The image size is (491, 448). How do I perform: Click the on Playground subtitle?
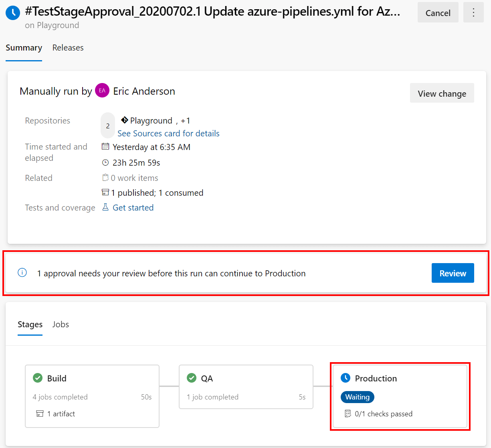coord(52,25)
